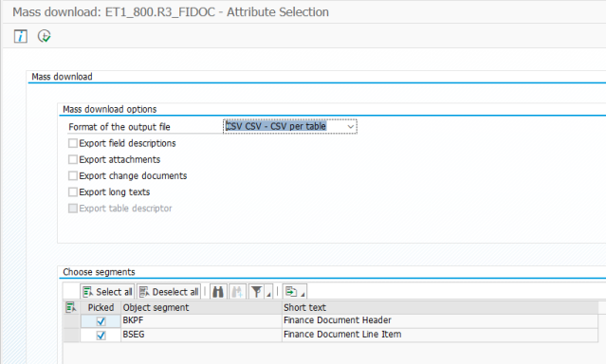The image size is (606, 364).
Task: Click the Find next binoculars icon
Action: tap(238, 292)
